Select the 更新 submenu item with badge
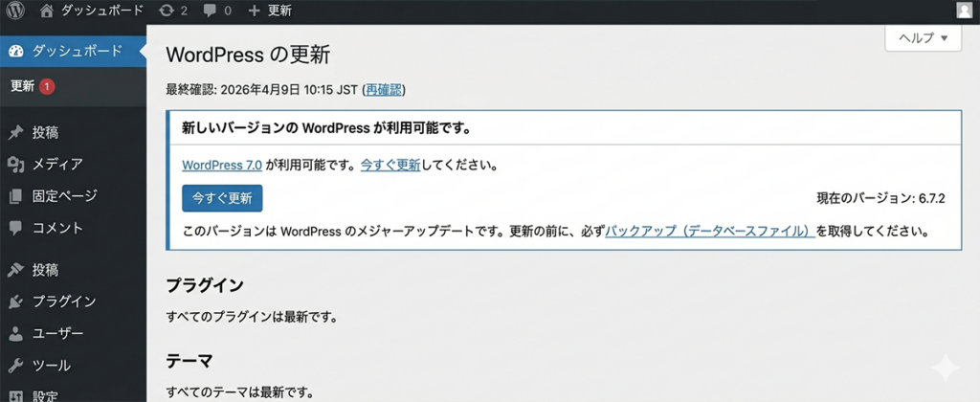 click(33, 87)
